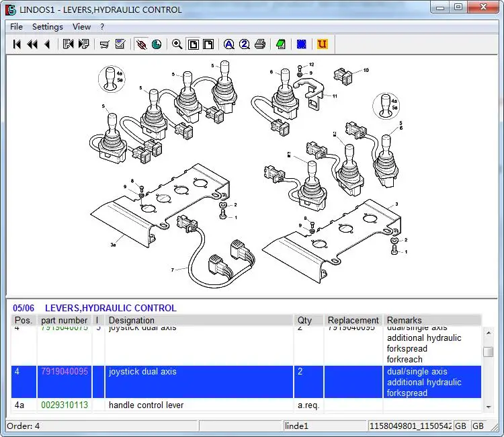Viewport: 504px width, 437px height.
Task: Click the shopping cart order icon
Action: point(104,44)
